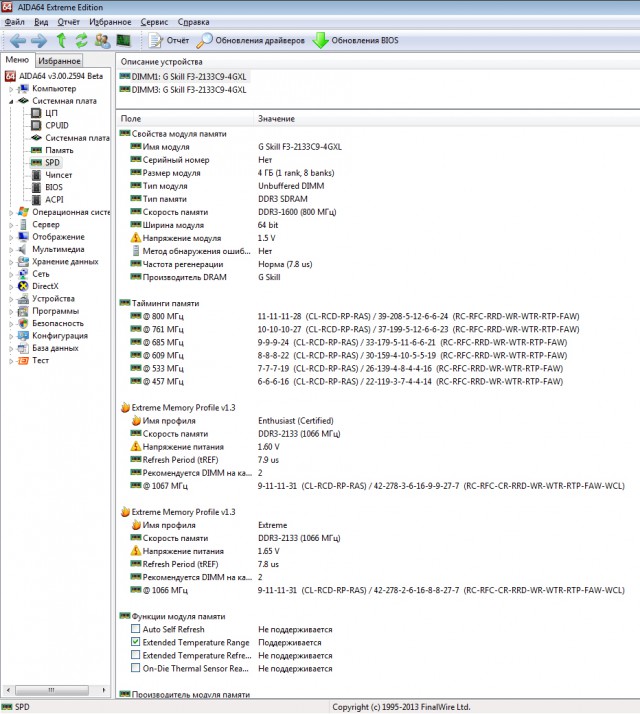
Task: Select DIMM1: G Skill F3-2133C9-4GXL device
Action: (x=183, y=76)
